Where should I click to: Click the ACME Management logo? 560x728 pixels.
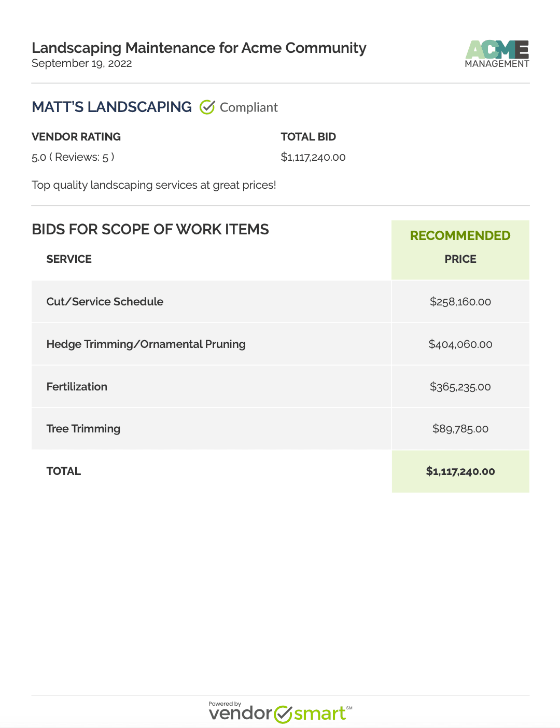tap(497, 54)
